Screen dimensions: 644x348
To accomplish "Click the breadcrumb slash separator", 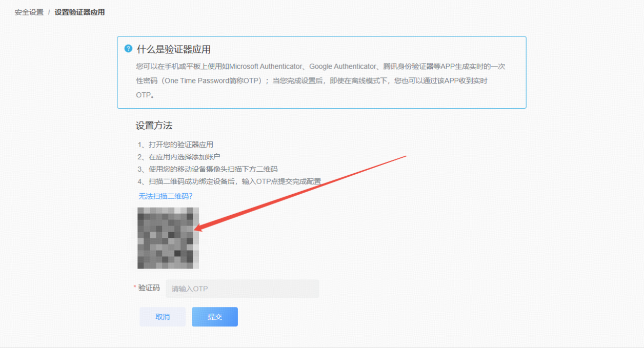I will pyautogui.click(x=49, y=12).
